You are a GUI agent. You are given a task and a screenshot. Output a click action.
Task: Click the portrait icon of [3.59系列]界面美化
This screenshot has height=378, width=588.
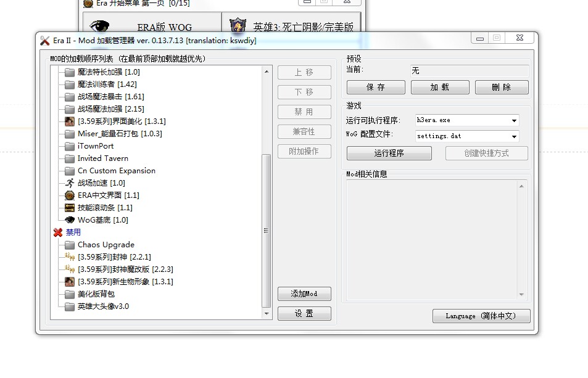click(x=69, y=121)
